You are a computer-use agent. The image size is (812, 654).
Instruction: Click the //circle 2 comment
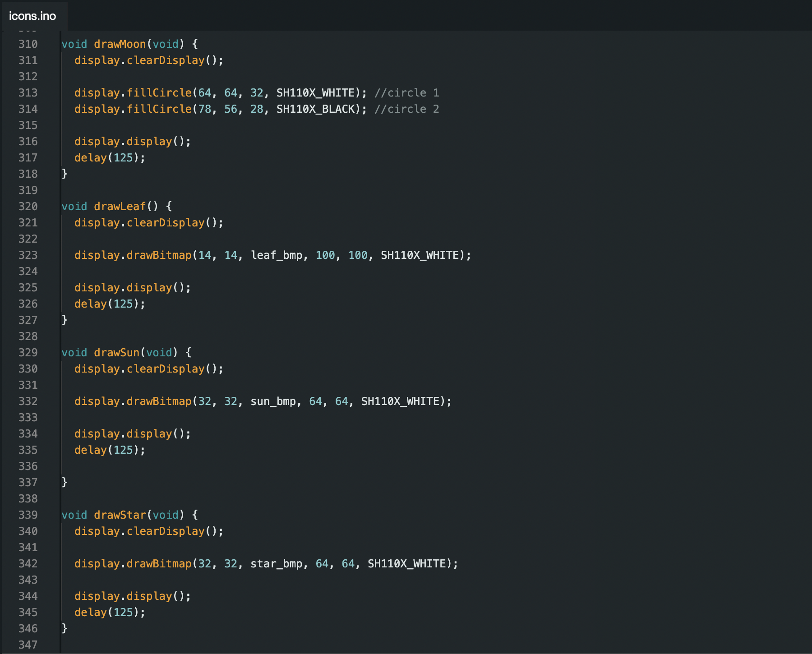407,109
